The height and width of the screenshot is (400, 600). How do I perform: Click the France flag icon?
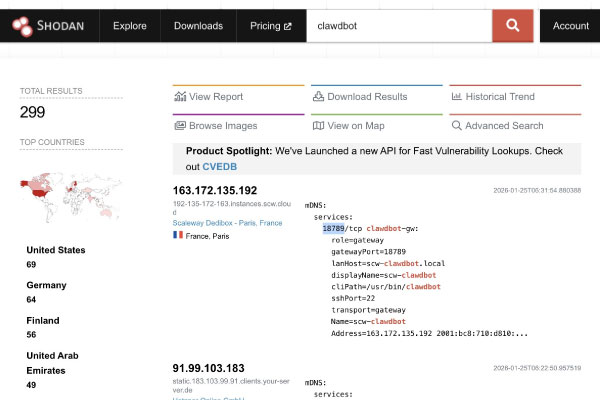pos(178,235)
